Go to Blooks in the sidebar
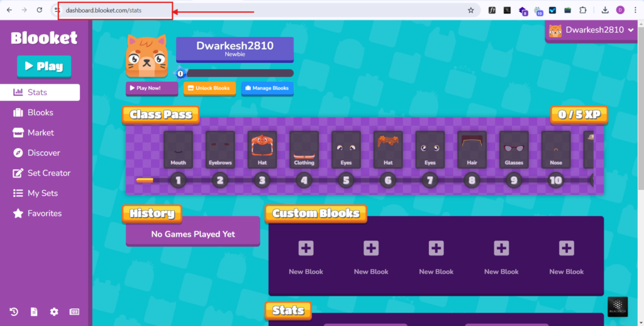Viewport: 644px width, 326px height. (40, 113)
